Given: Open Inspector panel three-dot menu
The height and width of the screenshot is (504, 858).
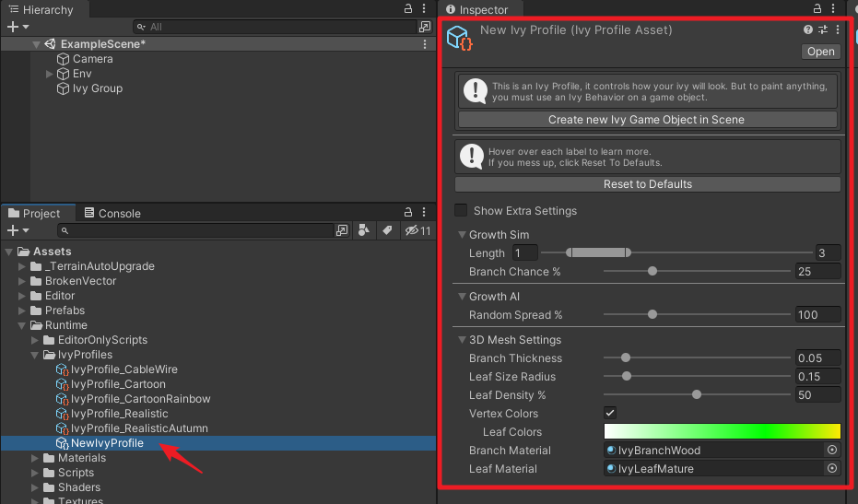Looking at the screenshot, I should 833,9.
